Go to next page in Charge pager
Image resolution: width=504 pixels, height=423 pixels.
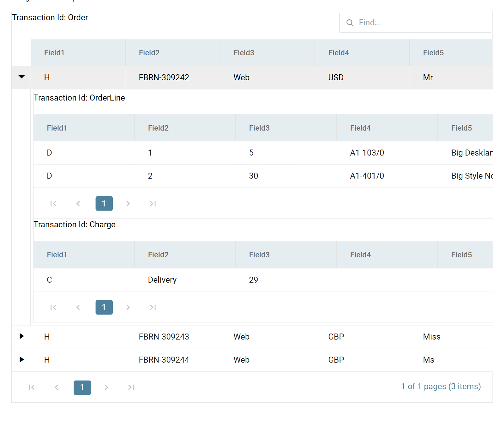pos(128,307)
